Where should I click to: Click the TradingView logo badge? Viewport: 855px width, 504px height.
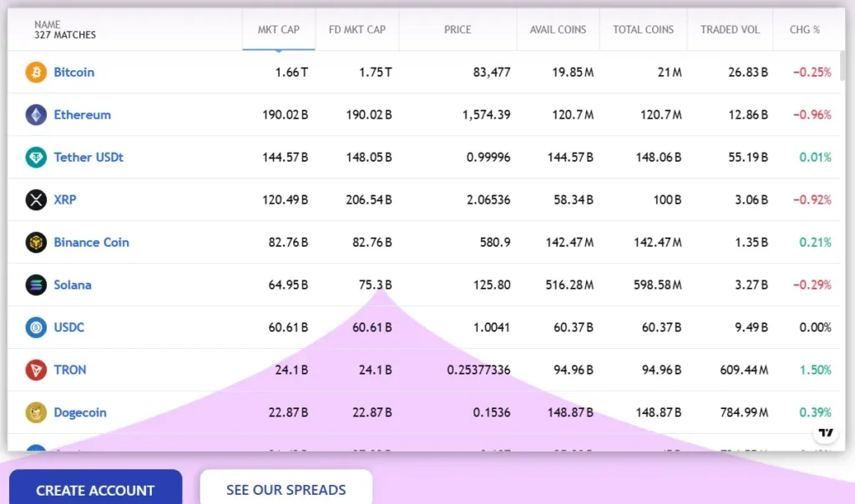coord(825,432)
